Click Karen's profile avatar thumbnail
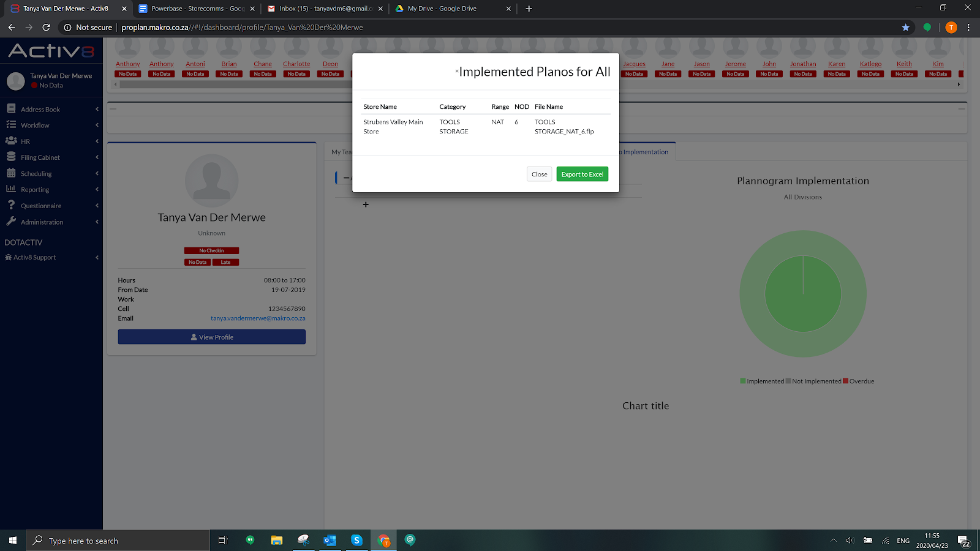The height and width of the screenshot is (551, 980). [837, 47]
